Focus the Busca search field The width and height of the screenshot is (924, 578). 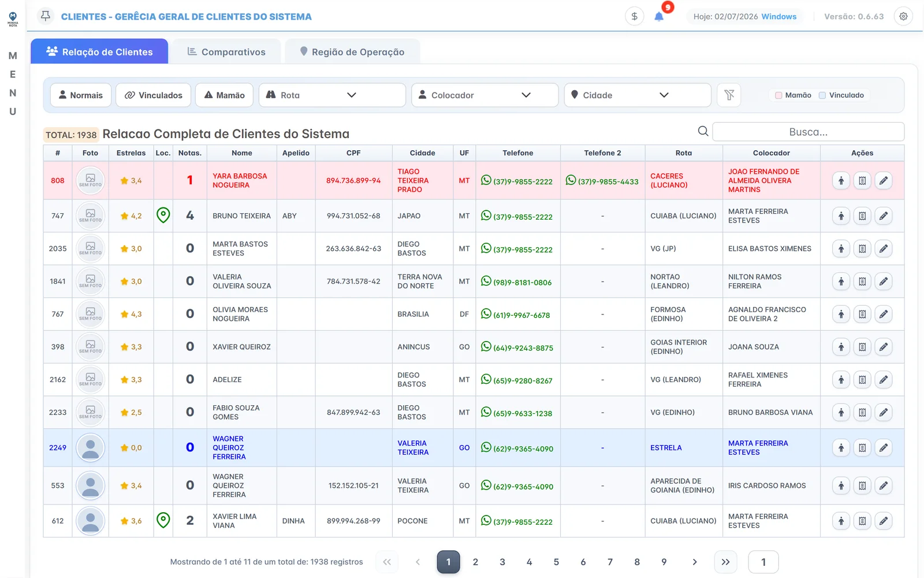tap(808, 132)
